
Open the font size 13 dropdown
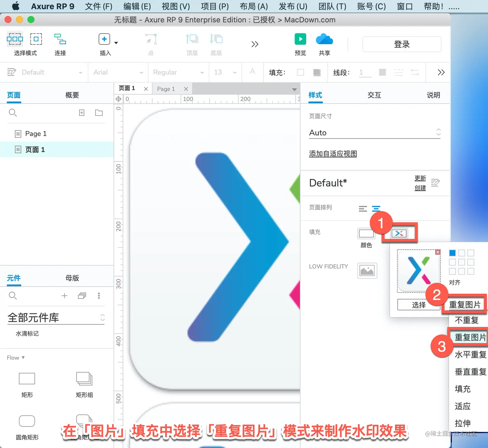pos(225,72)
